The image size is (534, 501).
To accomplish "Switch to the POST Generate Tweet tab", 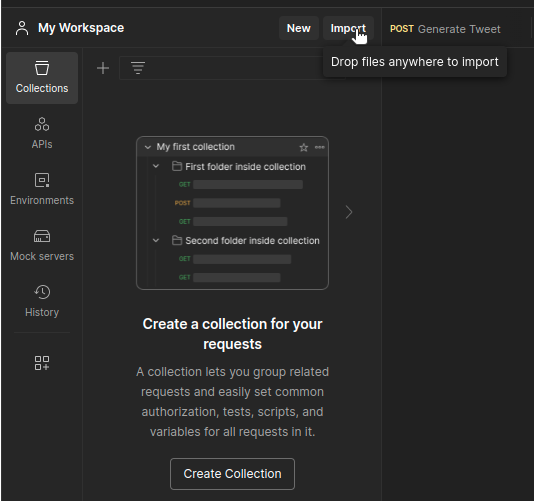I will click(x=445, y=29).
